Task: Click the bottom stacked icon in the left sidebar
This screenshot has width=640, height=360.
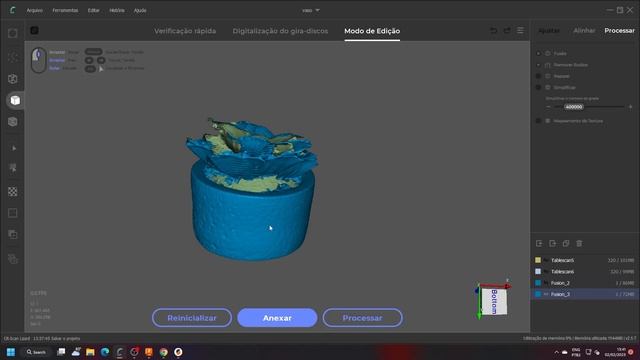Action: pos(13,259)
